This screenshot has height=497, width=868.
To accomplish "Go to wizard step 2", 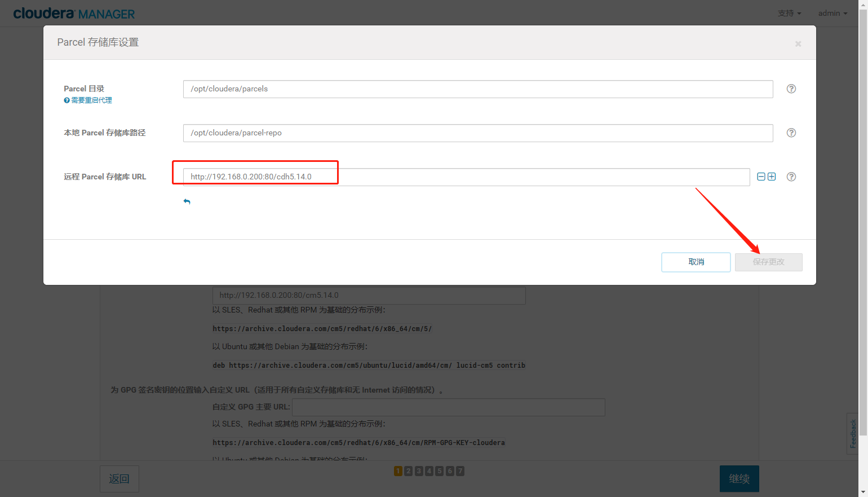I will click(x=409, y=470).
